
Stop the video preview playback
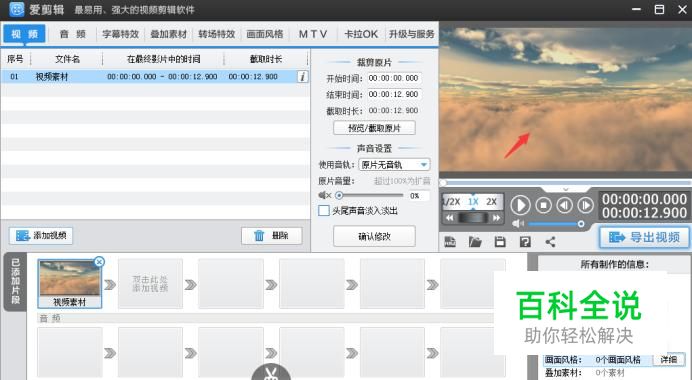pos(544,205)
